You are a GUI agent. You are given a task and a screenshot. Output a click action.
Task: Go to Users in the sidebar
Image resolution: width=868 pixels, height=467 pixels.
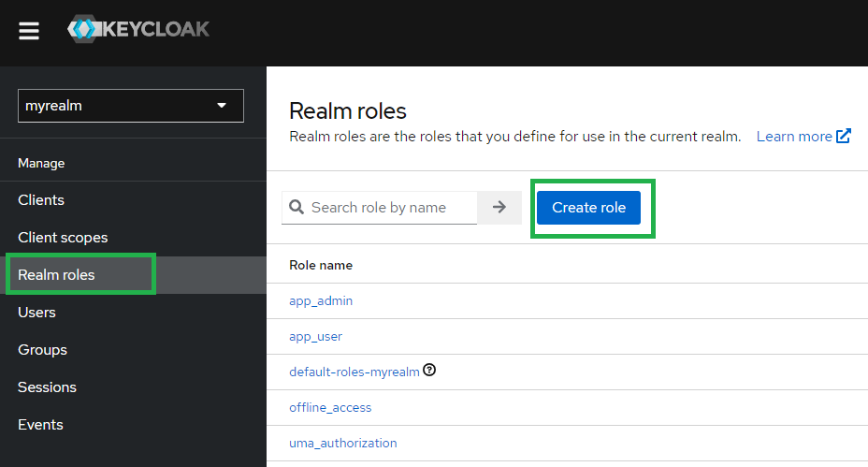[x=36, y=313]
